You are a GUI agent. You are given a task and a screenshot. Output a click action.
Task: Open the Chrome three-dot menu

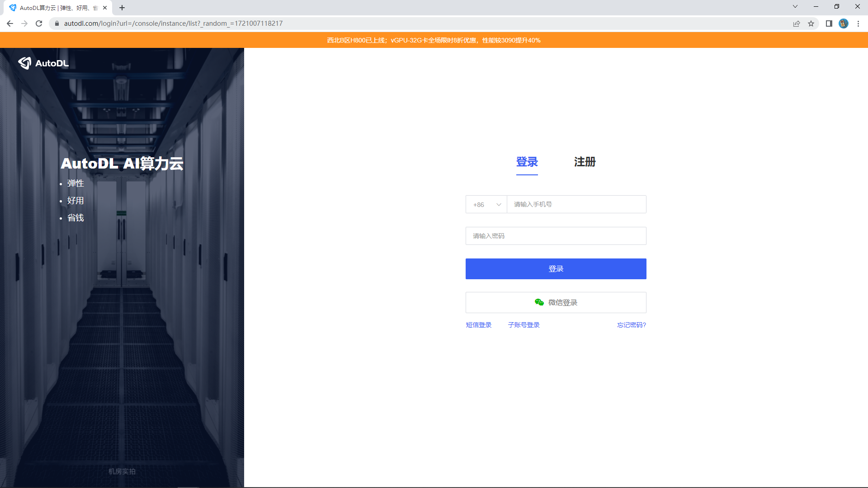coord(858,23)
